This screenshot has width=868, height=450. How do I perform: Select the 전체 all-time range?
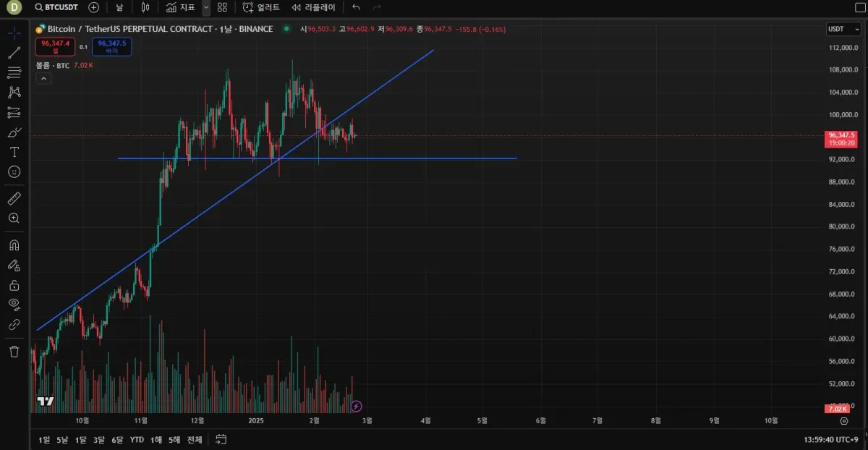click(195, 439)
